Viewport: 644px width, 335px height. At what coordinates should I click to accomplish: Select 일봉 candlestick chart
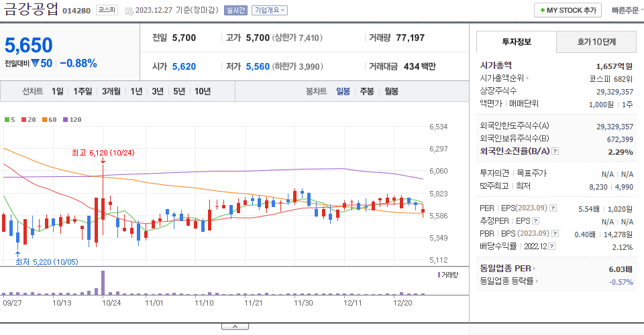click(343, 91)
